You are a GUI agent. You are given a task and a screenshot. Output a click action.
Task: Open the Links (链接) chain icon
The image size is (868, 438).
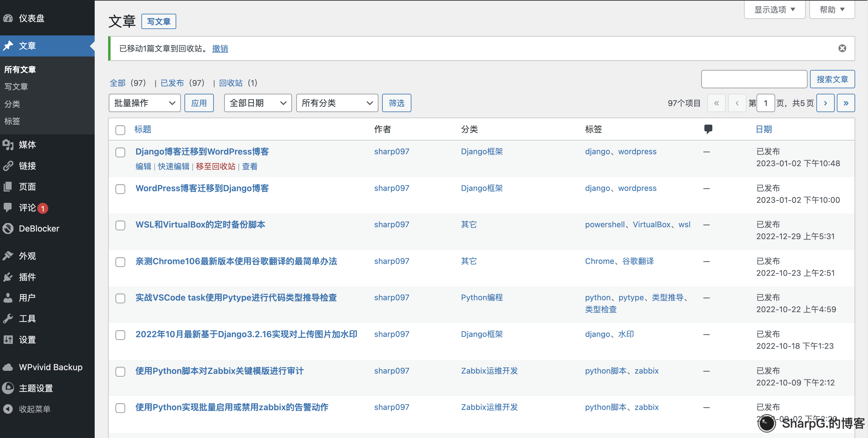[8, 166]
